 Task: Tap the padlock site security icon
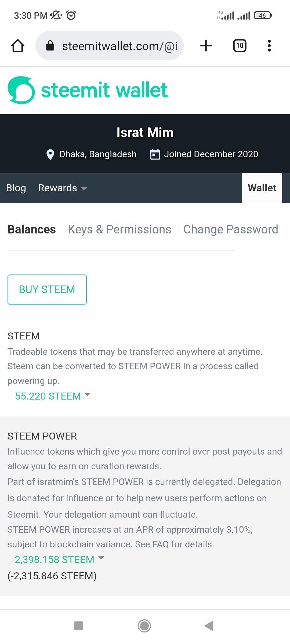pos(50,46)
